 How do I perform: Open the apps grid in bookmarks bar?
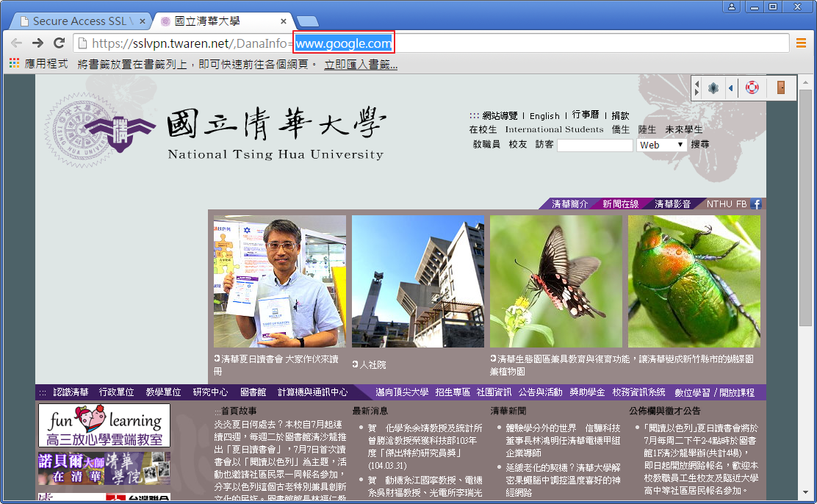14,65
